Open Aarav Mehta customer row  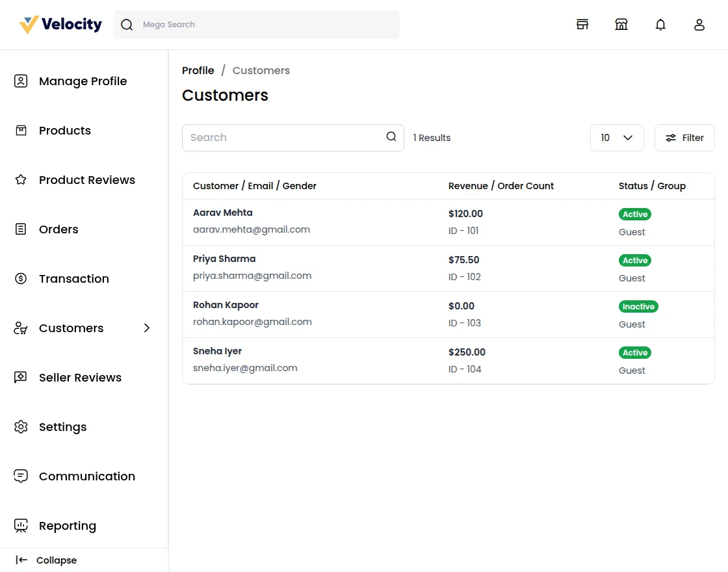[x=223, y=213]
